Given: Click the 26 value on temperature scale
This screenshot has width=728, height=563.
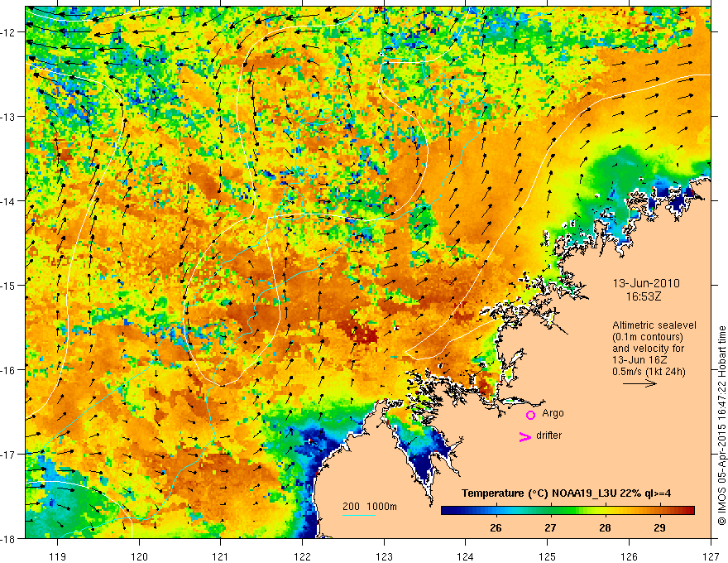Looking at the screenshot, I should [496, 527].
